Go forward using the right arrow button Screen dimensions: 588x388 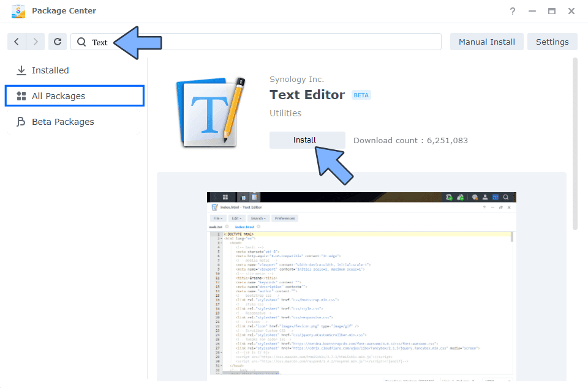pos(36,42)
